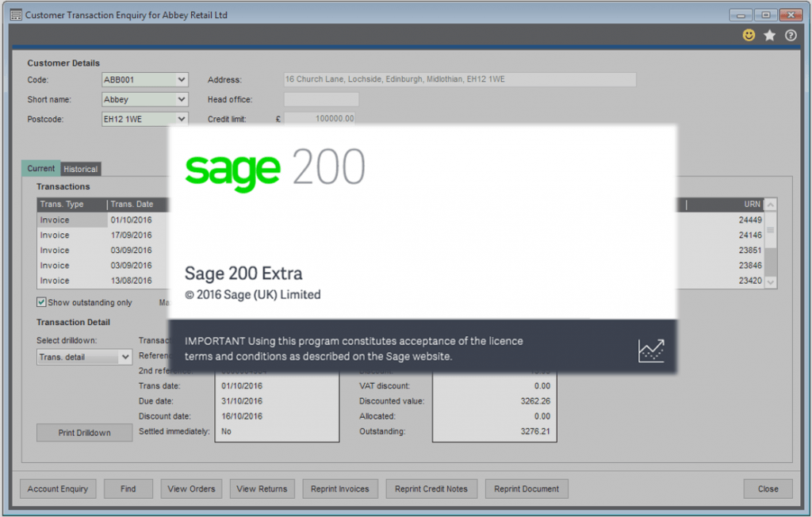The image size is (812, 517).
Task: Click URN value 23420
Action: (750, 280)
